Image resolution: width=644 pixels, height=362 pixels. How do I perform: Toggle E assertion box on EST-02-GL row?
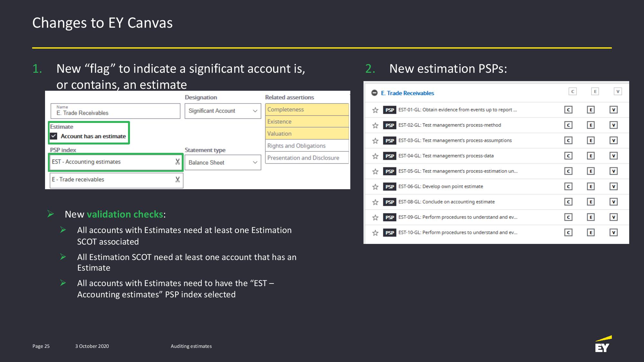pos(591,125)
